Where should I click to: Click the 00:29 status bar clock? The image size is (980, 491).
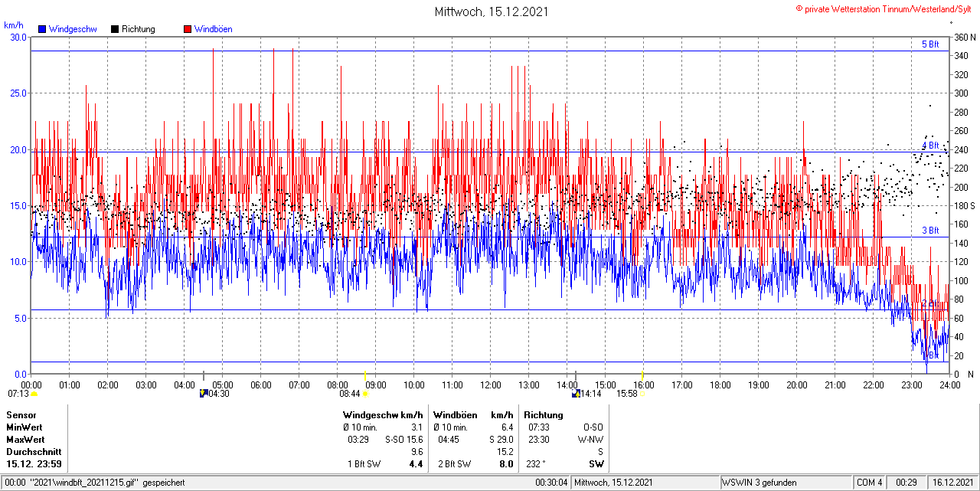[907, 483]
